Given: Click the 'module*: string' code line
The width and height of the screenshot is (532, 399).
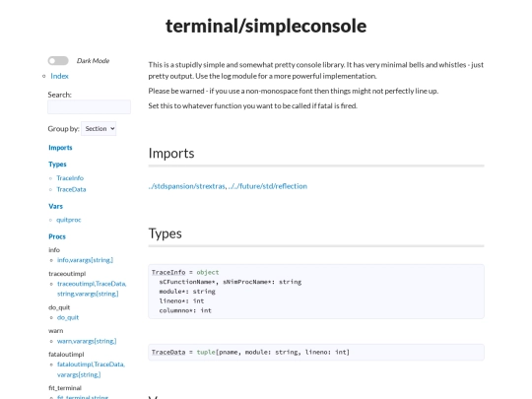Looking at the screenshot, I should coord(187,291).
